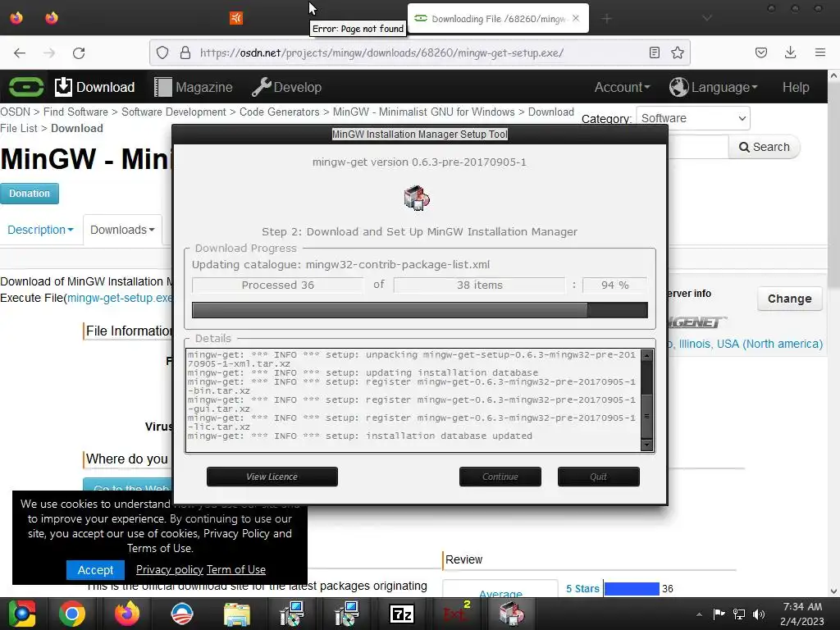This screenshot has height=630, width=840.
Task: Expand the Language dropdown menu
Action: pos(714,87)
